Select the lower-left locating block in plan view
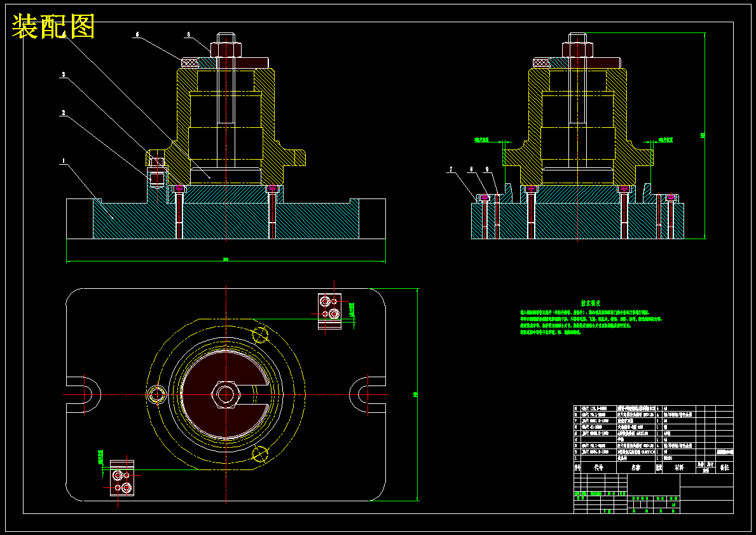The image size is (756, 535). [122, 478]
